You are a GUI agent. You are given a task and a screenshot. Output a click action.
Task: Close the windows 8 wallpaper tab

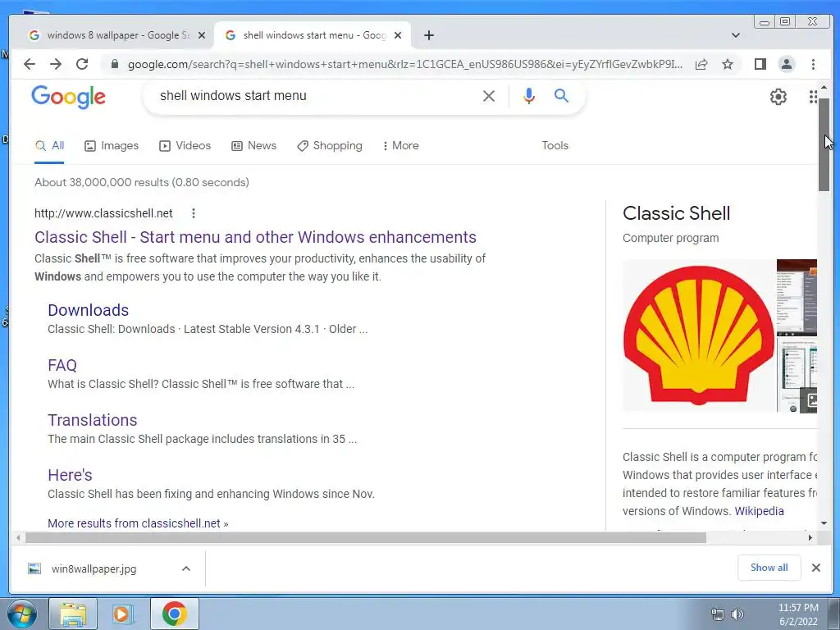click(202, 35)
